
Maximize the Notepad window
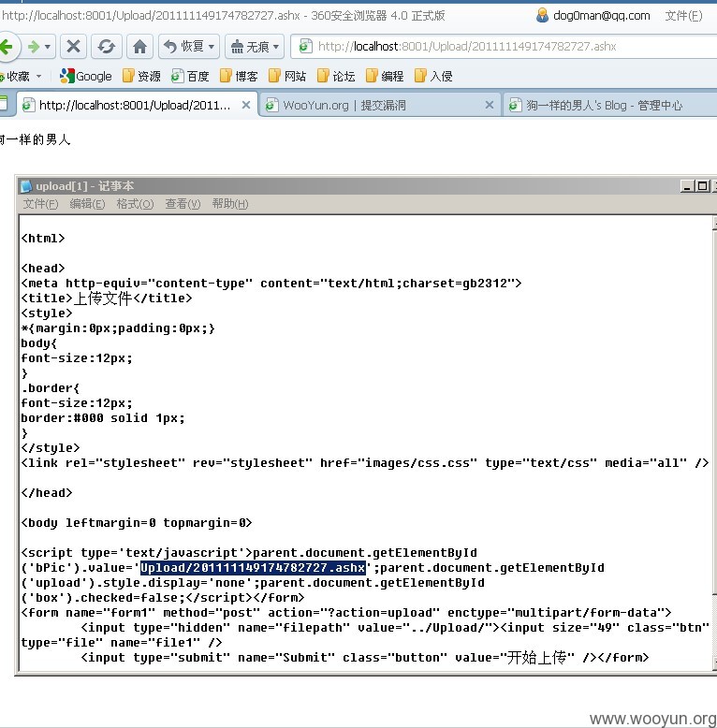pyautogui.click(x=703, y=186)
